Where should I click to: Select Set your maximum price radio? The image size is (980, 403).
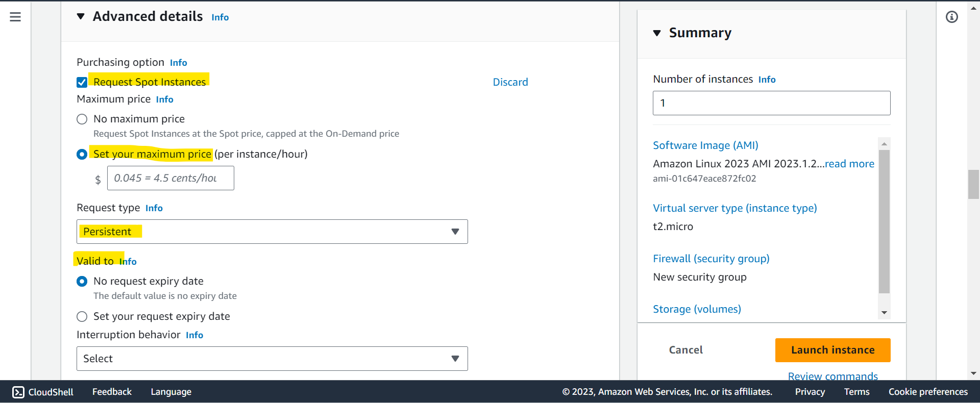(x=82, y=154)
